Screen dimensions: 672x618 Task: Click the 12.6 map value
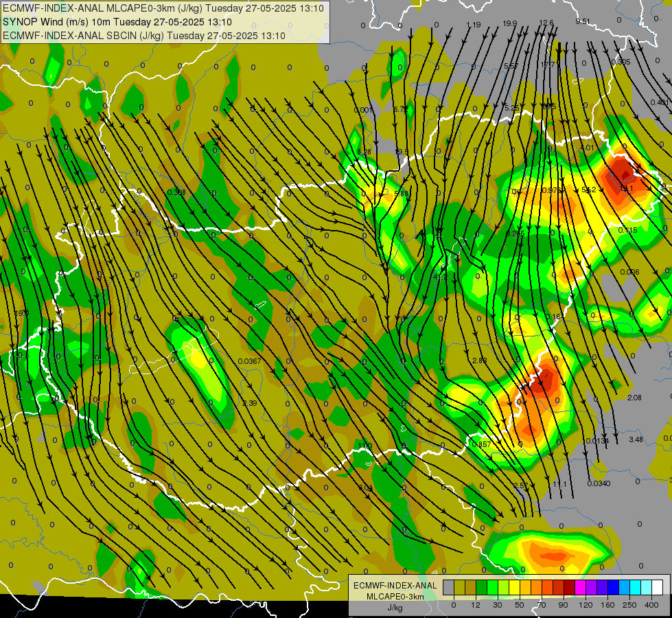546,23
